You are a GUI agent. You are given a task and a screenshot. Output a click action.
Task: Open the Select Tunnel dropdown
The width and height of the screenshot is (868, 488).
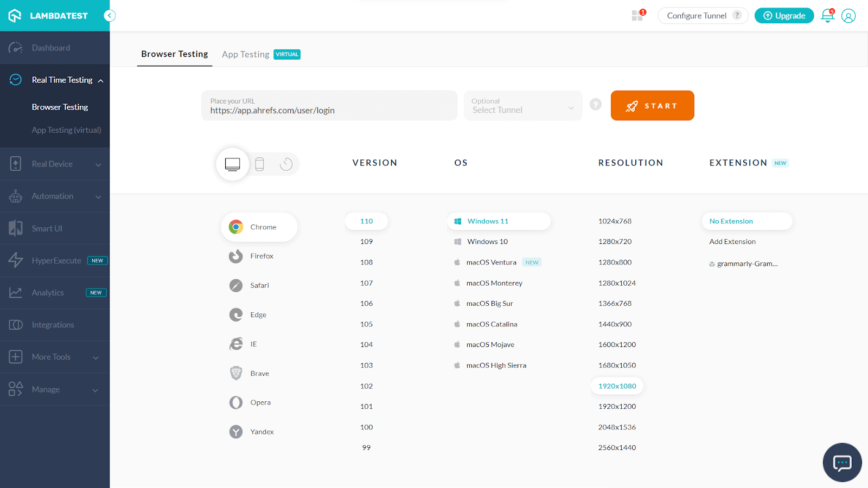coord(522,106)
